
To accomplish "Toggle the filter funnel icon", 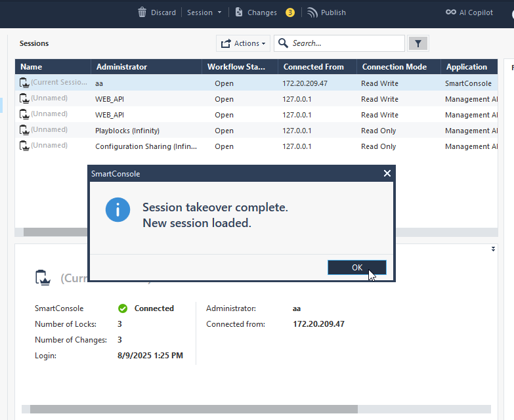I will (x=418, y=43).
